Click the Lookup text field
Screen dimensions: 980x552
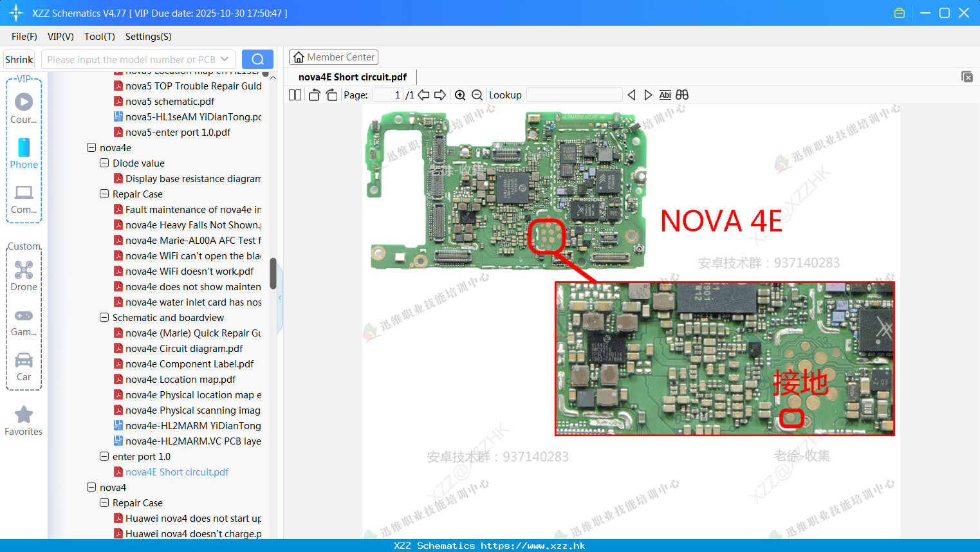(x=574, y=95)
